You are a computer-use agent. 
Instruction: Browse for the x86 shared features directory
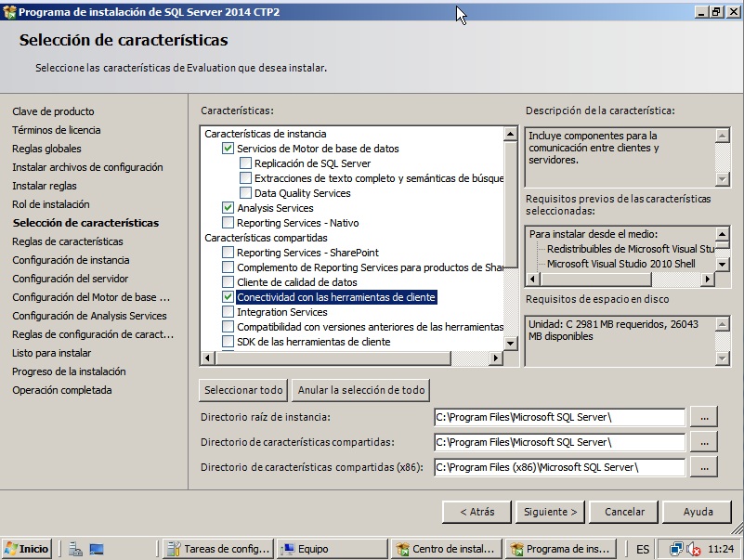705,468
